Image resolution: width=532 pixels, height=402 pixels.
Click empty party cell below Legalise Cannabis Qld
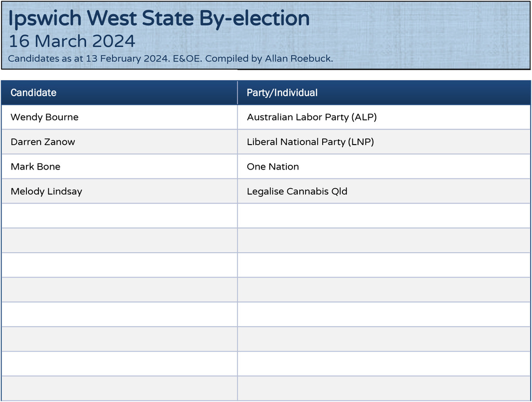[x=384, y=216]
